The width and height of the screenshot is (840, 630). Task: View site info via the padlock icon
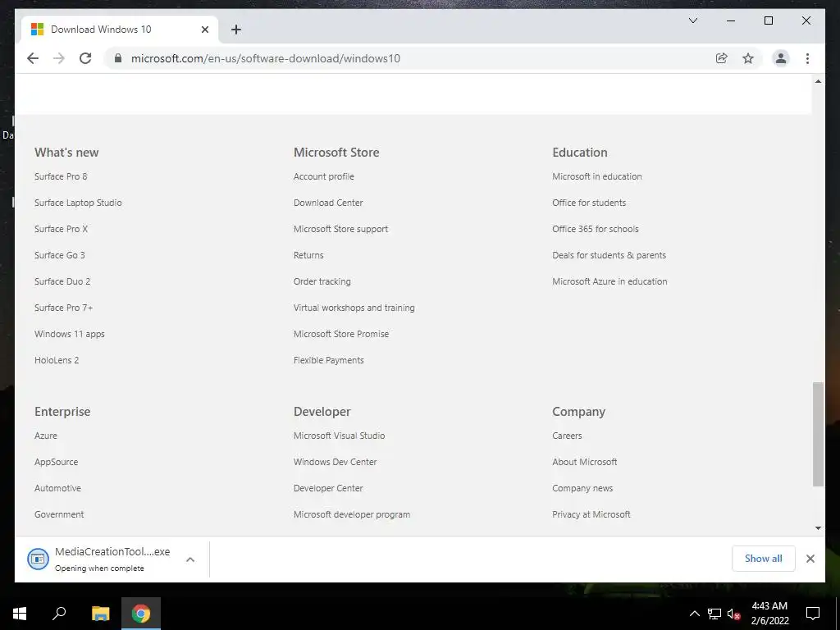coord(118,58)
